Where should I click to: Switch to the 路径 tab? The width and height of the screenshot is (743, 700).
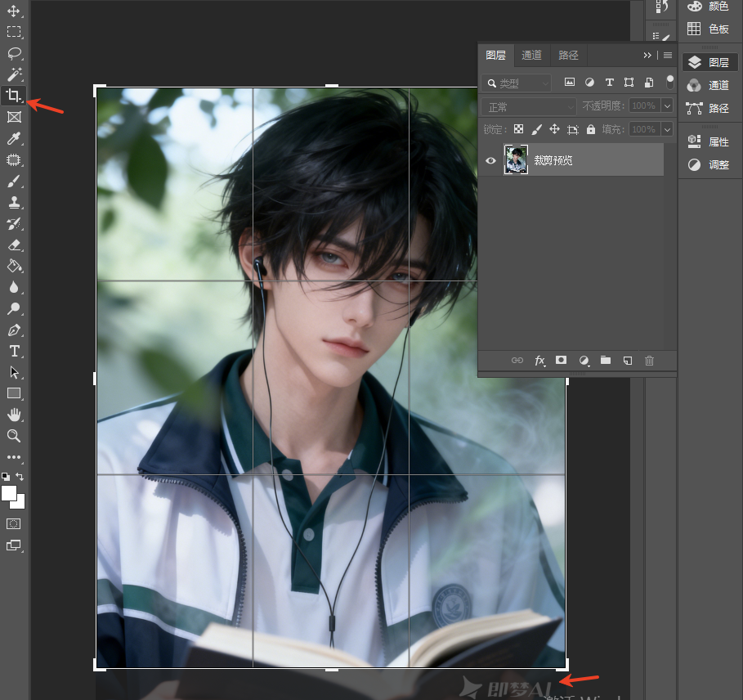point(568,56)
